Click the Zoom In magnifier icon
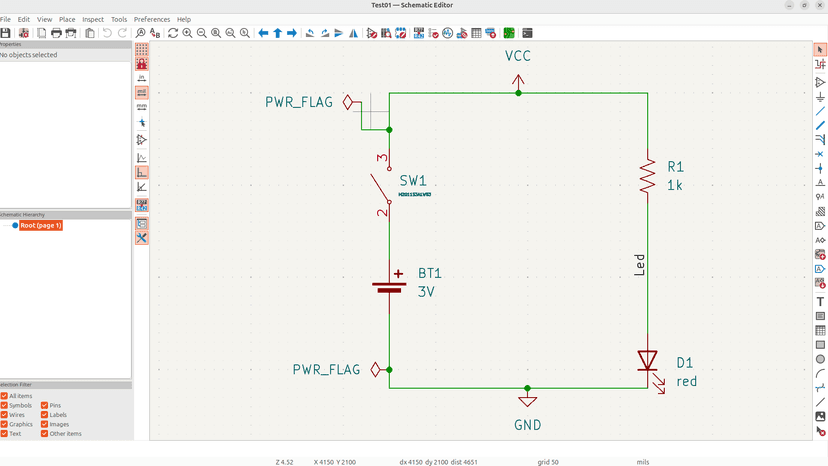This screenshot has width=828, height=466. pos(187,33)
